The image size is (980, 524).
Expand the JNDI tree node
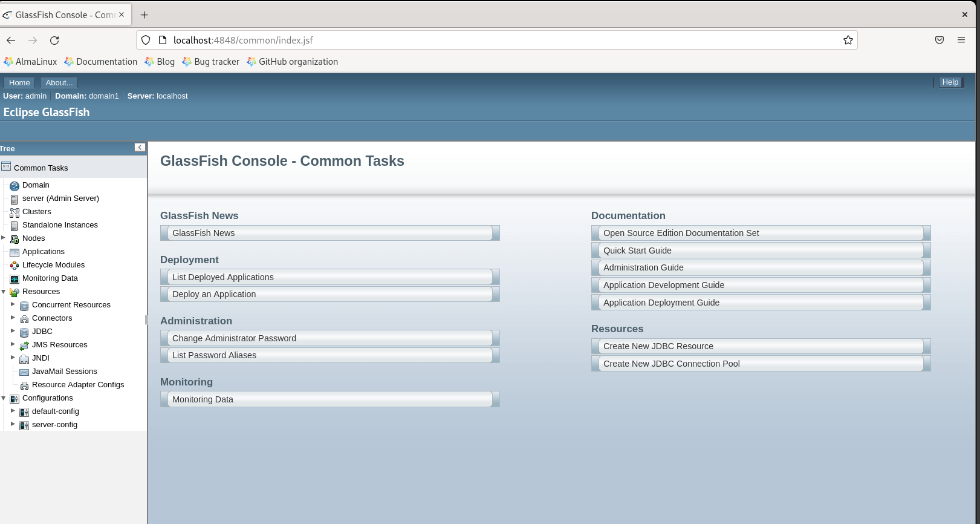pyautogui.click(x=13, y=358)
